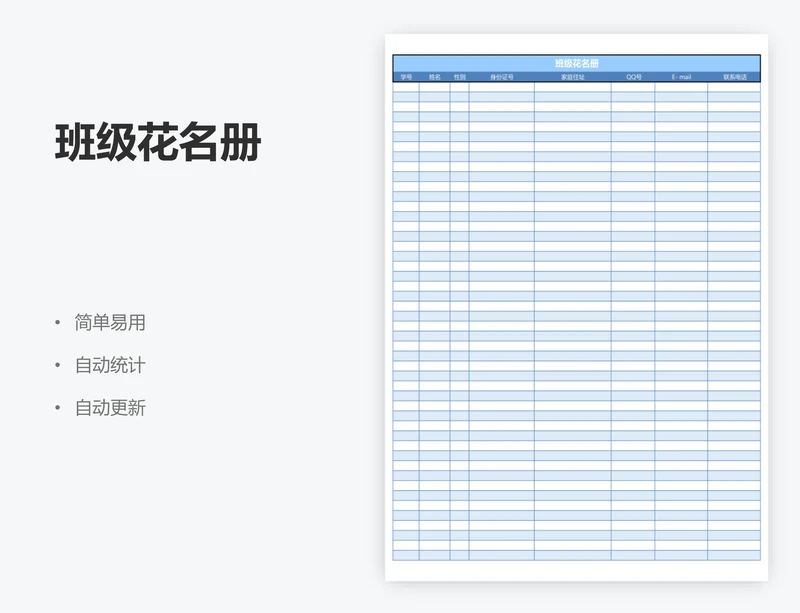Click the 联系电话 column header
The image size is (800, 613).
pyautogui.click(x=734, y=77)
